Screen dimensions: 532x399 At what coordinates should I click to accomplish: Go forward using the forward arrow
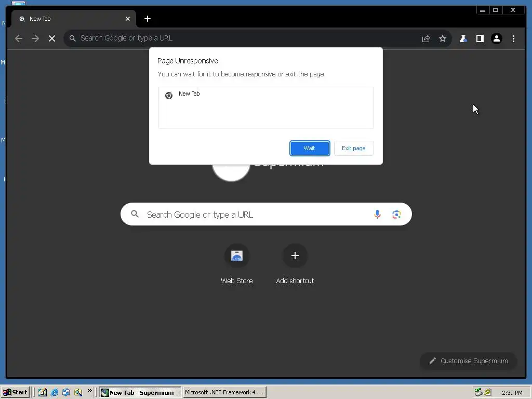35,38
